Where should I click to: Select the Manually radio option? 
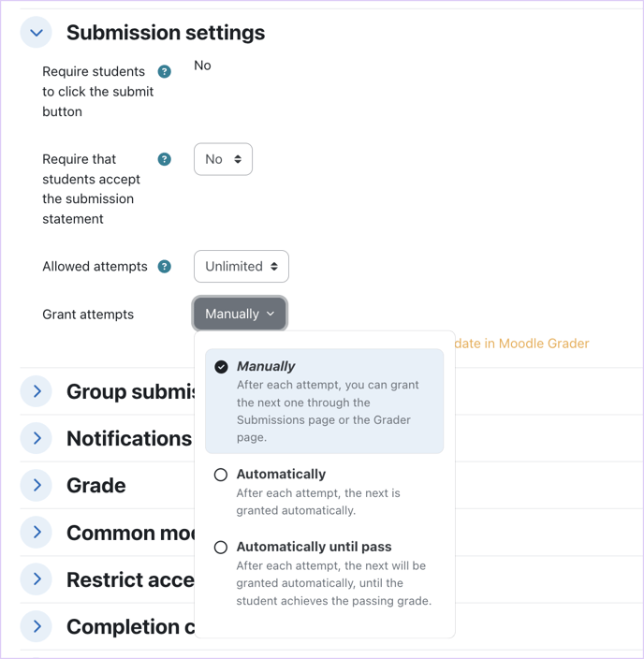[x=221, y=367]
